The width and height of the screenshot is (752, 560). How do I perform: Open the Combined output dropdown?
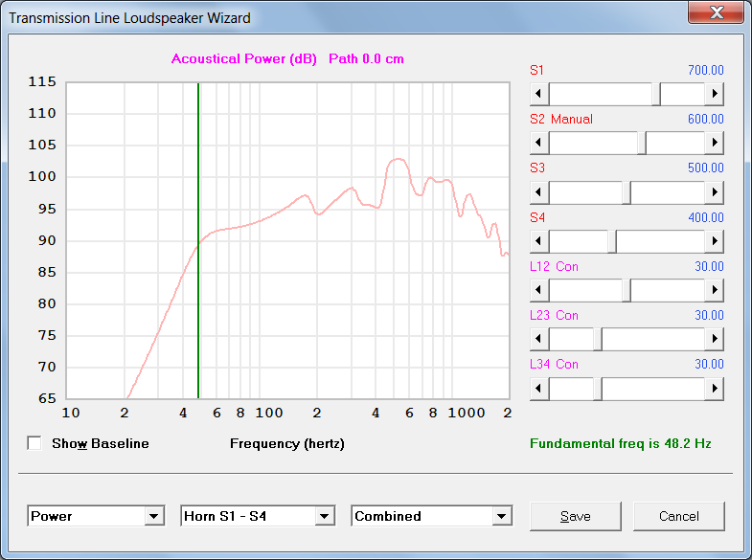(x=502, y=516)
